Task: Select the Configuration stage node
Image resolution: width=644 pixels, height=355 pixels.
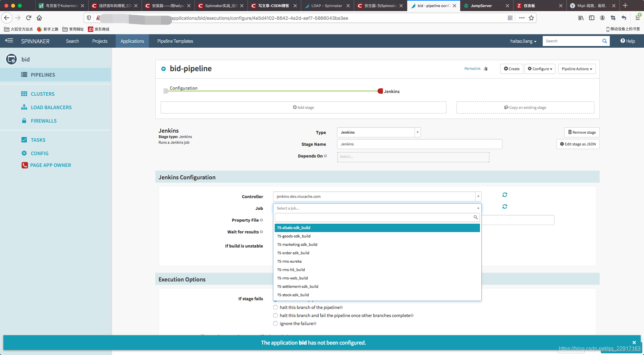Action: pyautogui.click(x=166, y=91)
